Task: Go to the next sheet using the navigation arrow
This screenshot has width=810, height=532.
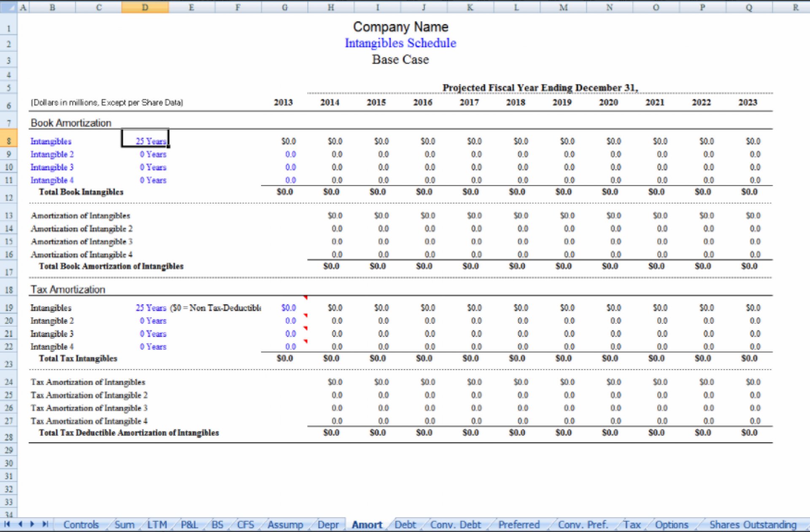Action: pos(32,524)
